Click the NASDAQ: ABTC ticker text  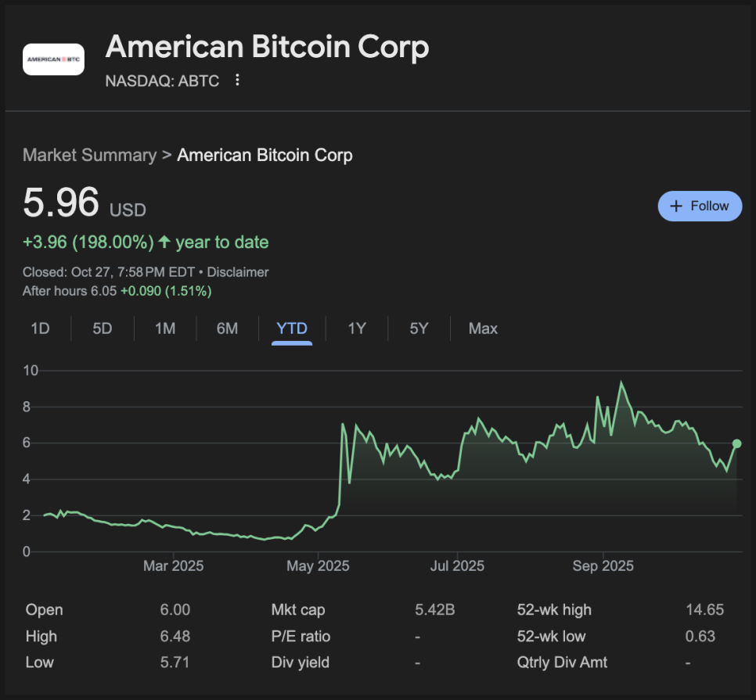pos(163,80)
